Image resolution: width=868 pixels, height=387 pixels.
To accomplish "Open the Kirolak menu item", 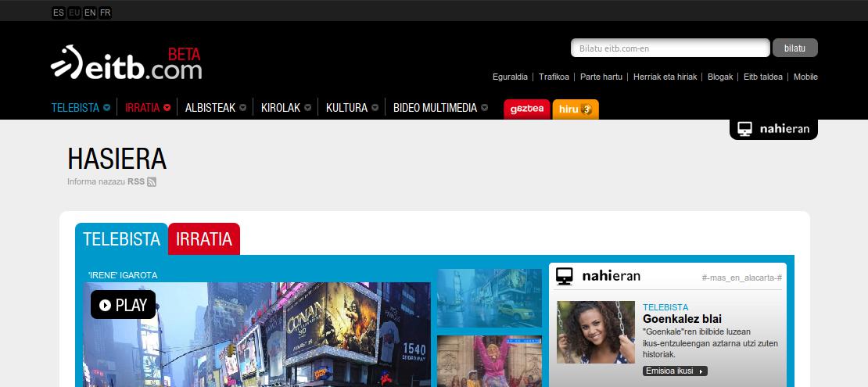I will pos(281,108).
